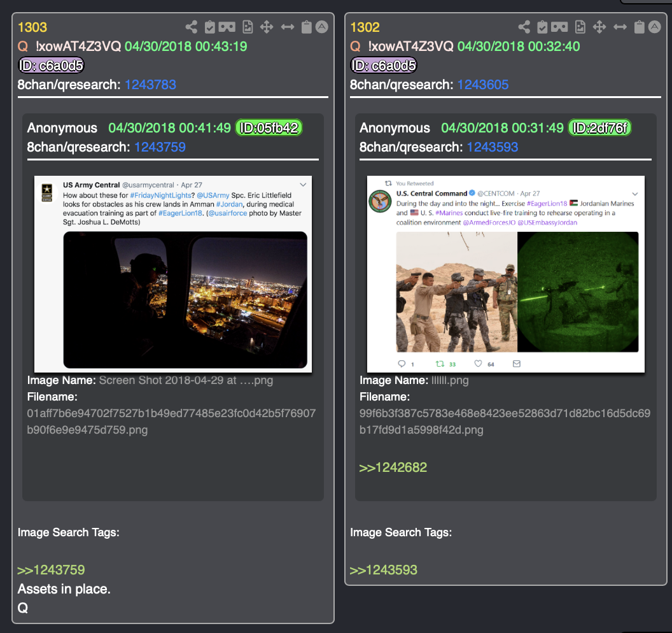The height and width of the screenshot is (633, 672).
Task: Click the heart like icon on the CENTCOM tweet
Action: pyautogui.click(x=479, y=364)
